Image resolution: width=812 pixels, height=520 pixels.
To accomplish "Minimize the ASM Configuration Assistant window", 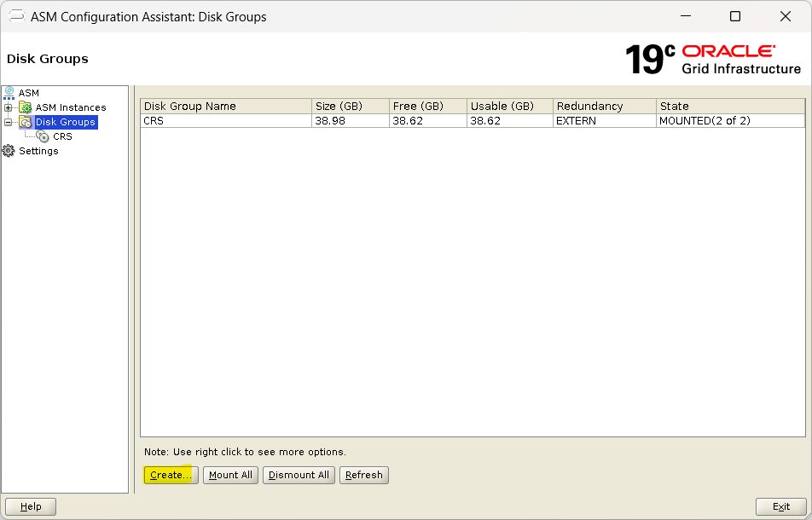I will [x=686, y=16].
